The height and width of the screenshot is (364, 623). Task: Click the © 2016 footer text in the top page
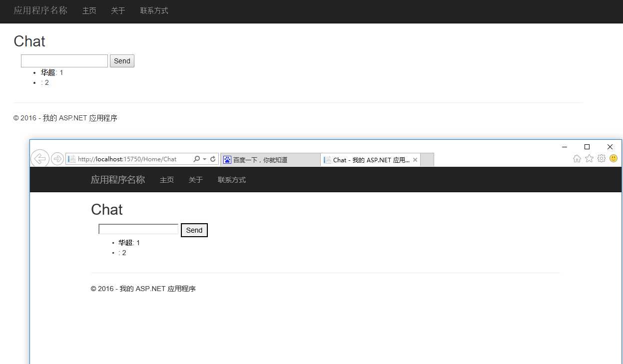[65, 118]
